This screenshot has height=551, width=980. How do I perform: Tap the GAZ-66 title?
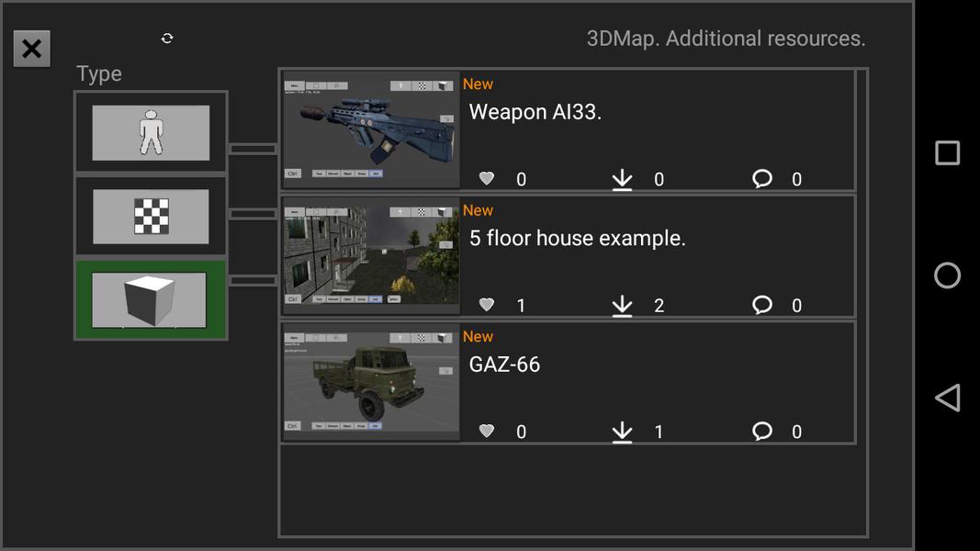504,365
